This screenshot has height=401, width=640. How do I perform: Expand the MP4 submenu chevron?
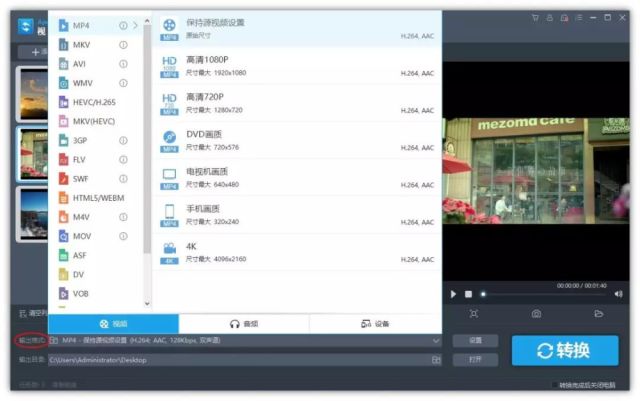tap(135, 26)
